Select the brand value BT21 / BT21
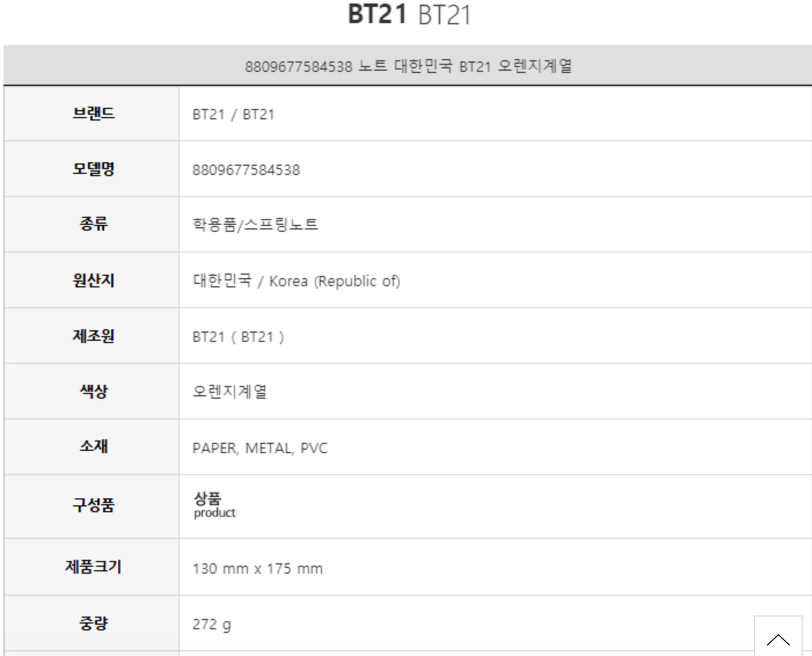The image size is (812, 656). (x=233, y=114)
